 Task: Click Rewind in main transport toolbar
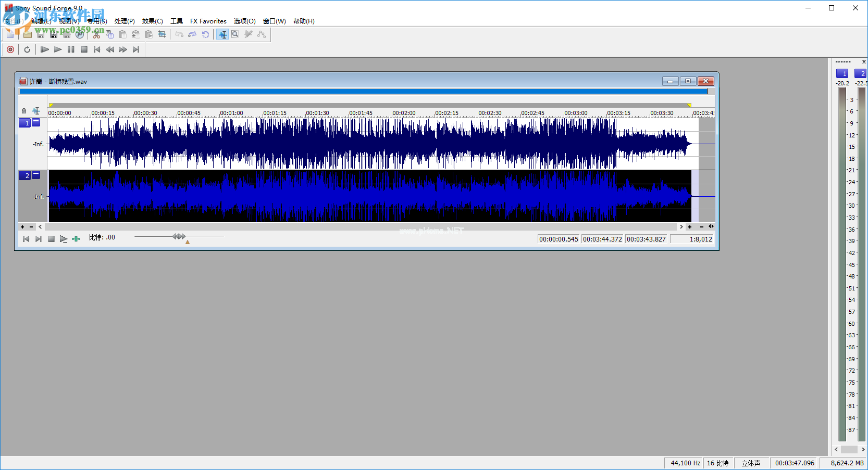pyautogui.click(x=110, y=49)
